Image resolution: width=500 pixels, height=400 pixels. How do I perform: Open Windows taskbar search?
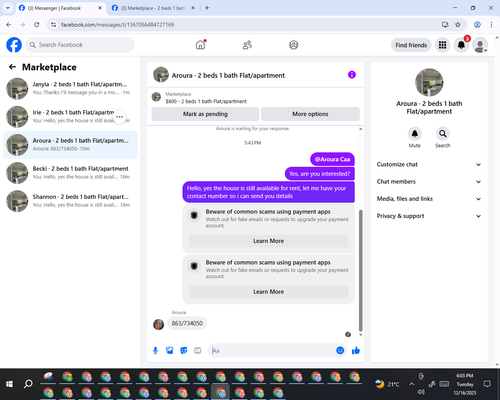tap(28, 384)
